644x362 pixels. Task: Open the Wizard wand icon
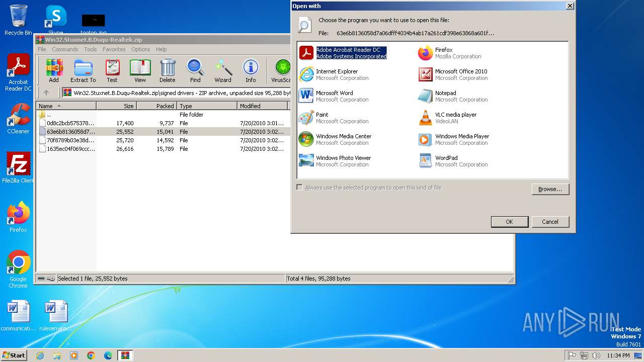[223, 71]
